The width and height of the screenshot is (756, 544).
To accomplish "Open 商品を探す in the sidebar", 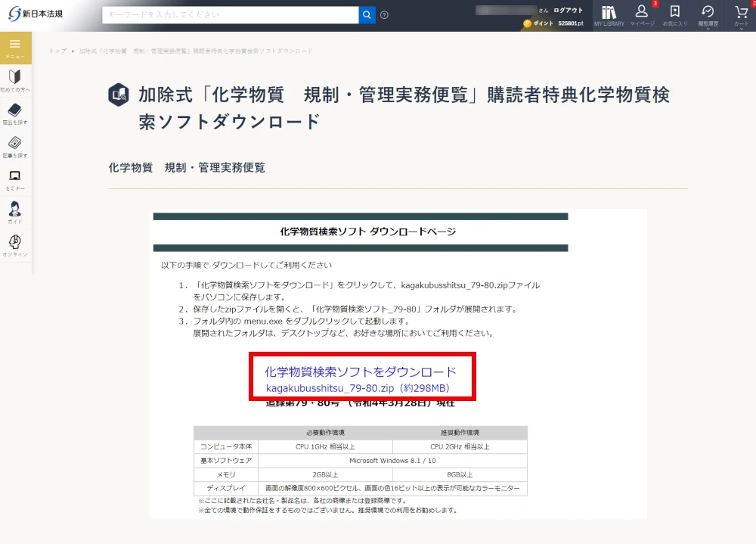I will click(15, 113).
